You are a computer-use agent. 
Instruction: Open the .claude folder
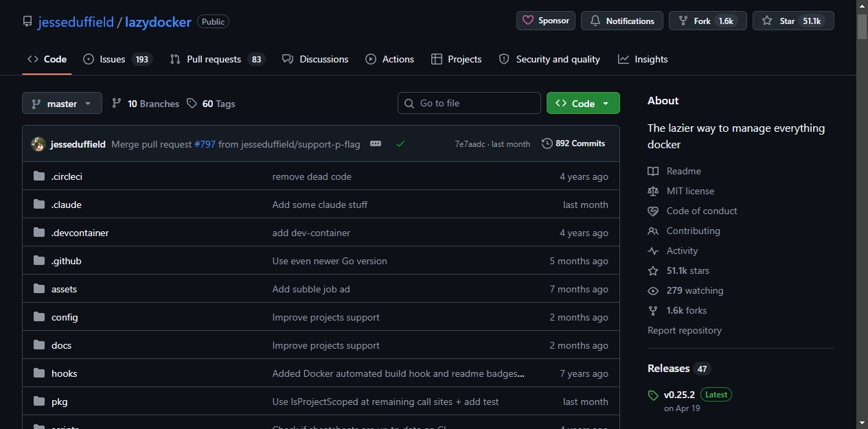67,205
